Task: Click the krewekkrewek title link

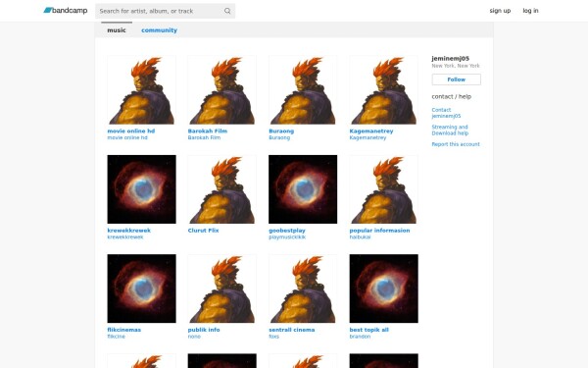Action: (128, 231)
